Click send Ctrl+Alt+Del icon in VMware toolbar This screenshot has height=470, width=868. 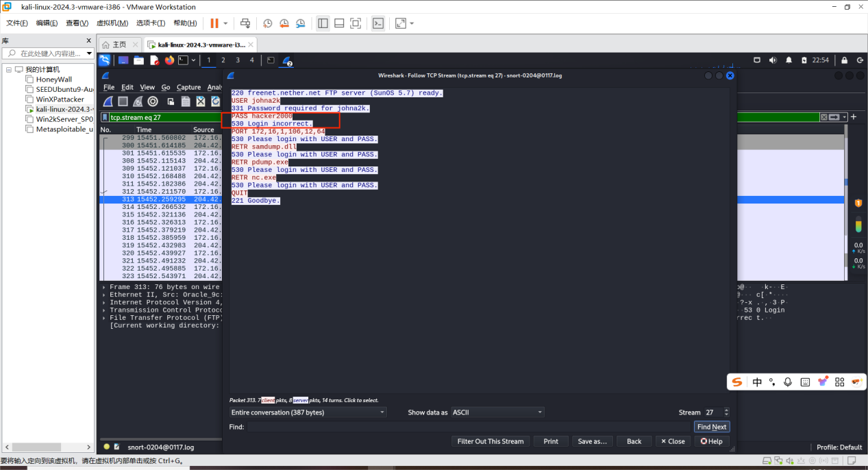pyautogui.click(x=245, y=23)
